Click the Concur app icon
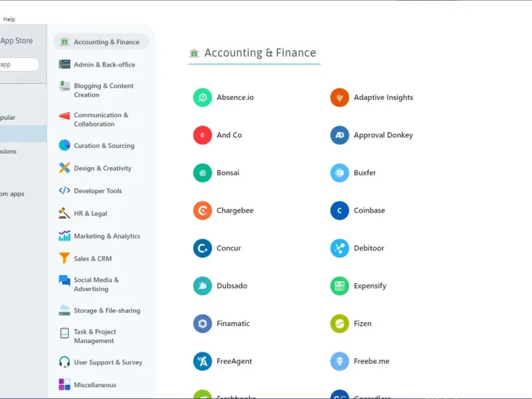This screenshot has height=399, width=532. (x=203, y=248)
